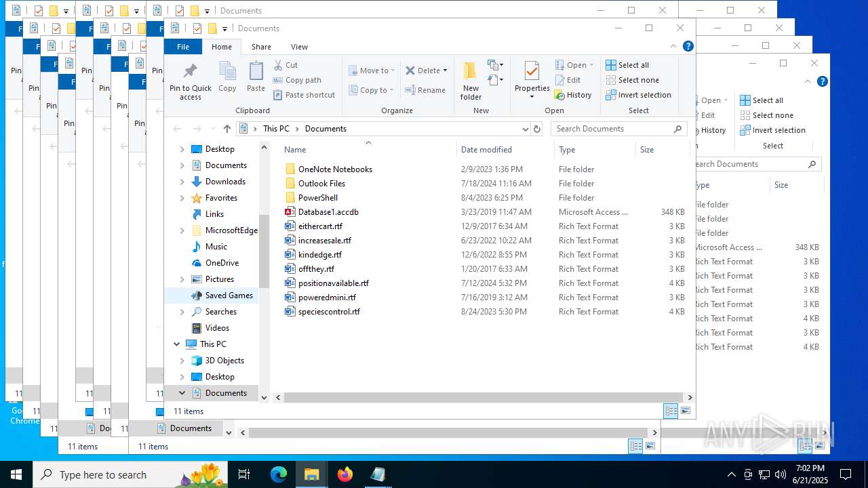Viewport: 868px width, 488px height.
Task: Select the Outlook Files folder
Action: tap(315, 184)
